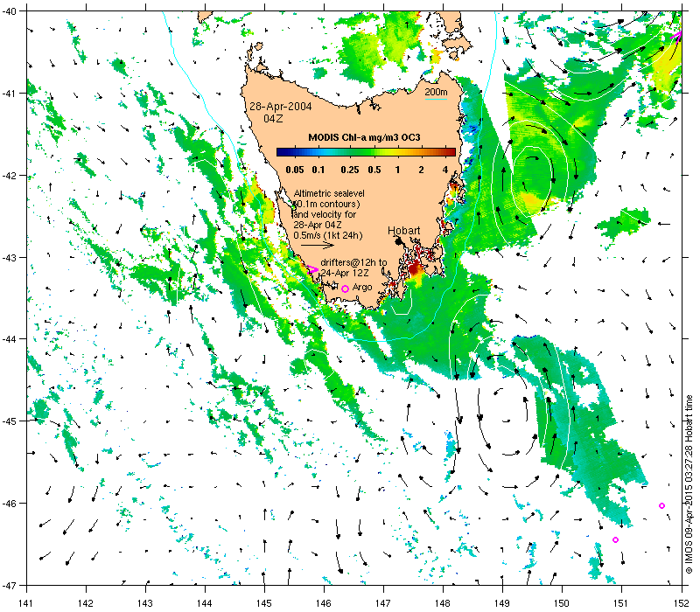Click the magenta Argo circle near 150.9°E, 46.4°S
Viewport: 700px width, 612px height.
point(615,539)
